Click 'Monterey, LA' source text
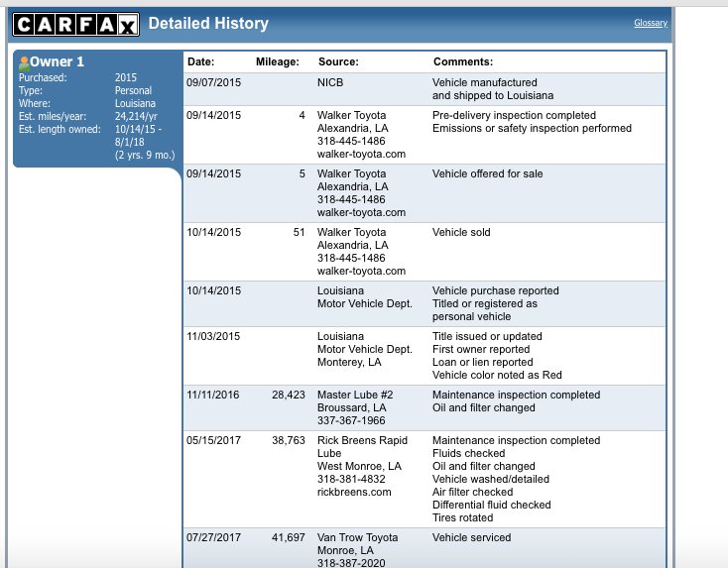The height and width of the screenshot is (568, 728). (x=349, y=362)
